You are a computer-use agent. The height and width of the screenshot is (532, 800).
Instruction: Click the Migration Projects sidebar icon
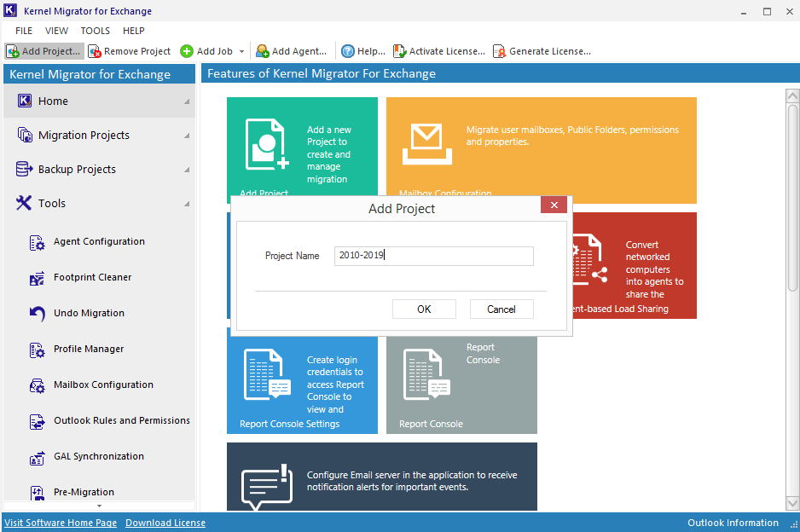click(25, 135)
